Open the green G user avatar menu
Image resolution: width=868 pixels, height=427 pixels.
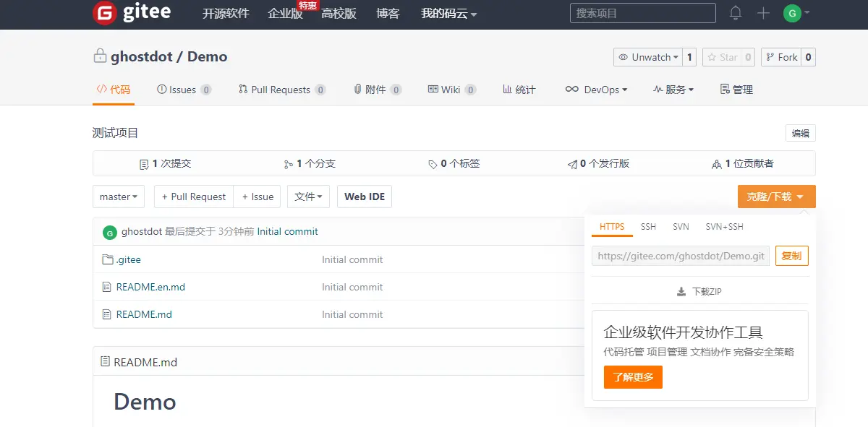(x=796, y=13)
